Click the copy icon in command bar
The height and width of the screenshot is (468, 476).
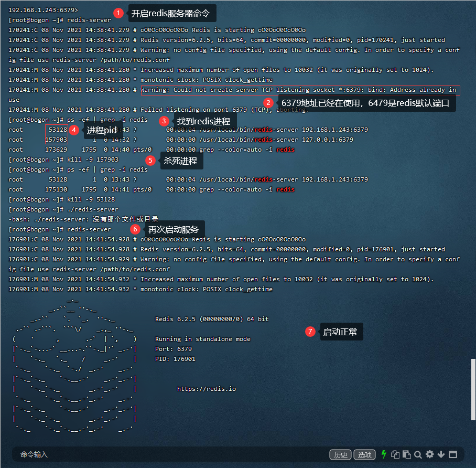pos(395,454)
